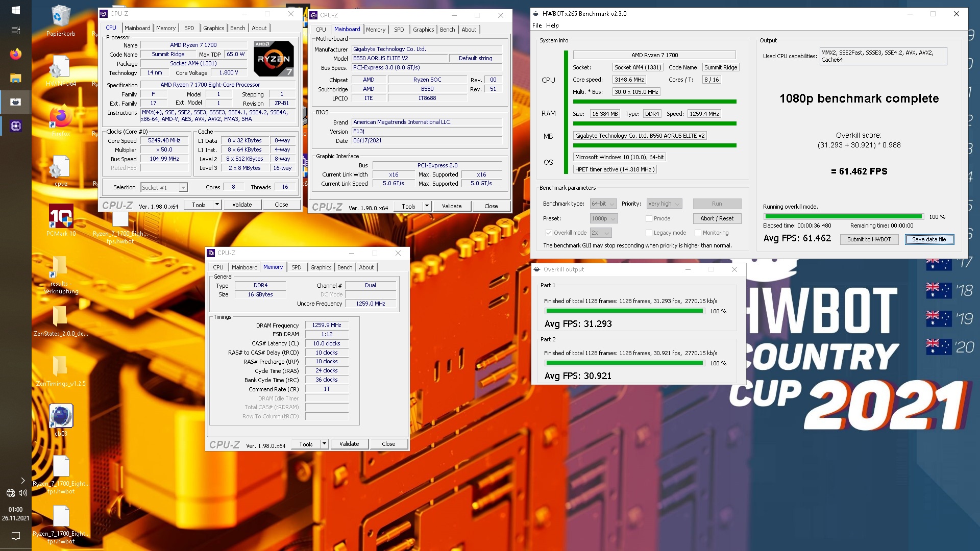Click the CPU-Z CPU window title icon
The width and height of the screenshot is (980, 551).
104,14
